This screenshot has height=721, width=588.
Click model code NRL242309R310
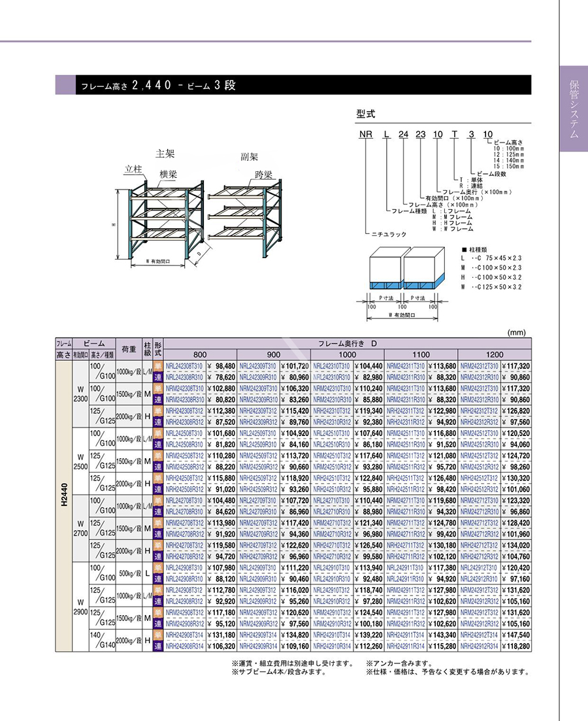pyautogui.click(x=258, y=378)
